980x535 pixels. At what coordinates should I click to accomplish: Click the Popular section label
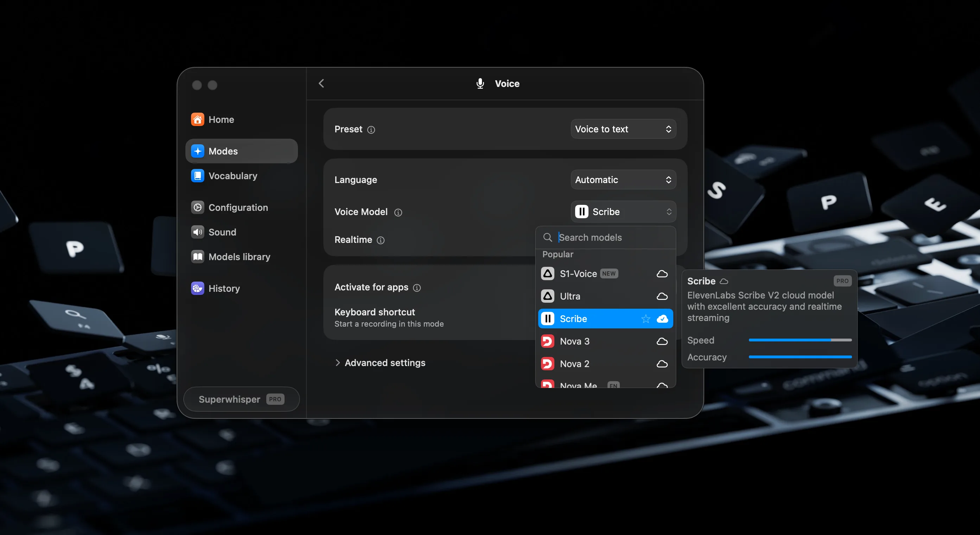(558, 254)
